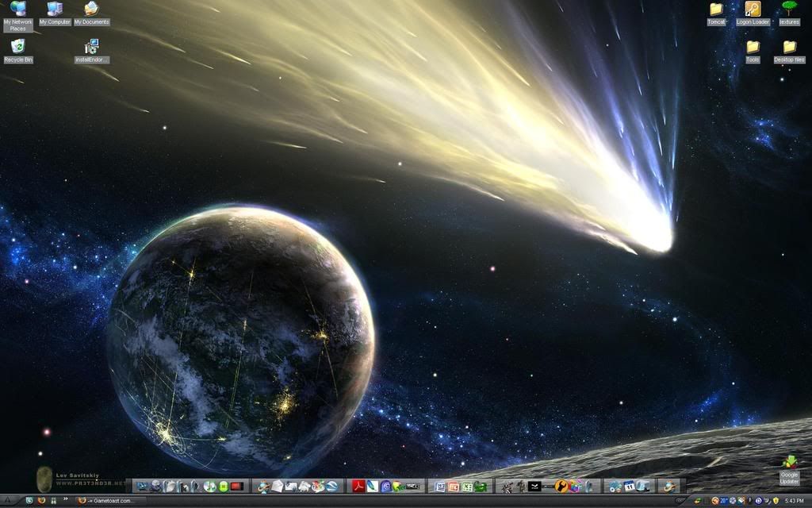The width and height of the screenshot is (812, 508).
Task: Click the blue monitor icon starting the dock
Action: pyautogui.click(x=142, y=487)
